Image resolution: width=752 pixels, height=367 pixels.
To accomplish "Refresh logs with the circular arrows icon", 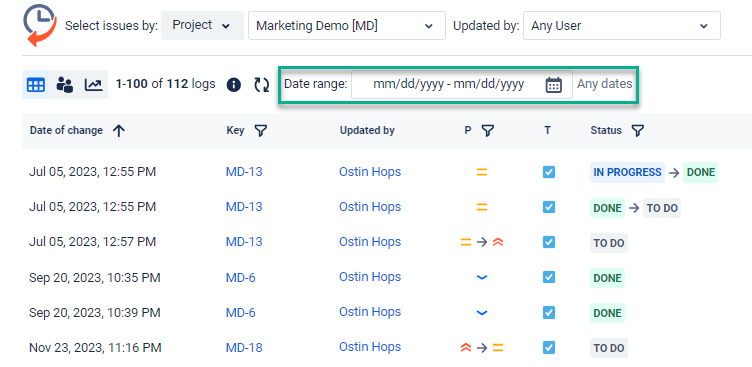I will (x=261, y=85).
